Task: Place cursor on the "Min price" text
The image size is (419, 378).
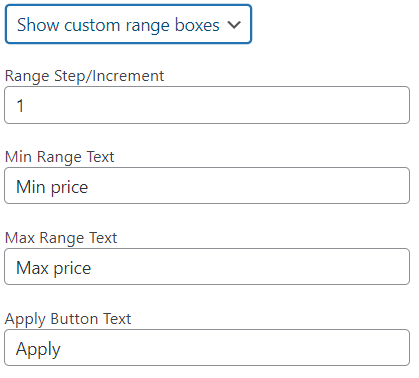Action: pyautogui.click(x=52, y=187)
